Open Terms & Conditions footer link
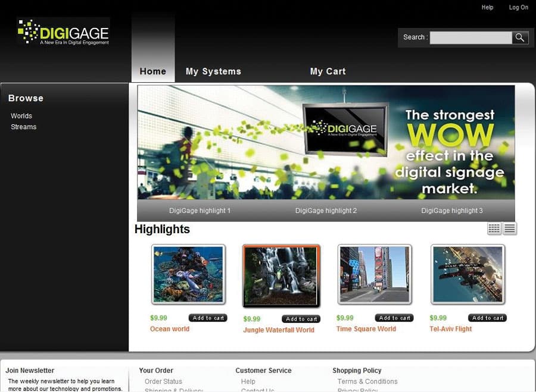This screenshot has height=392, width=536. pyautogui.click(x=367, y=381)
